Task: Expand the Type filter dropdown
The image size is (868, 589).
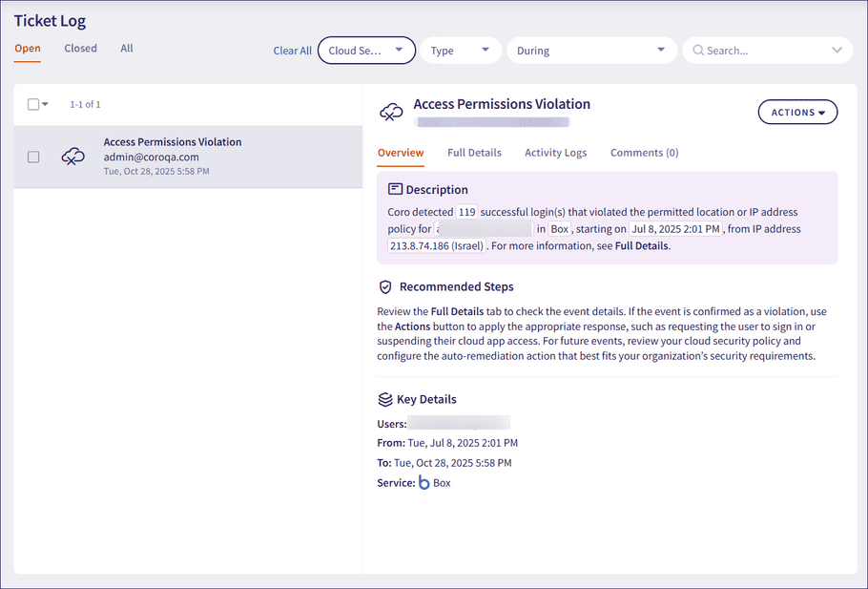Action: click(460, 51)
